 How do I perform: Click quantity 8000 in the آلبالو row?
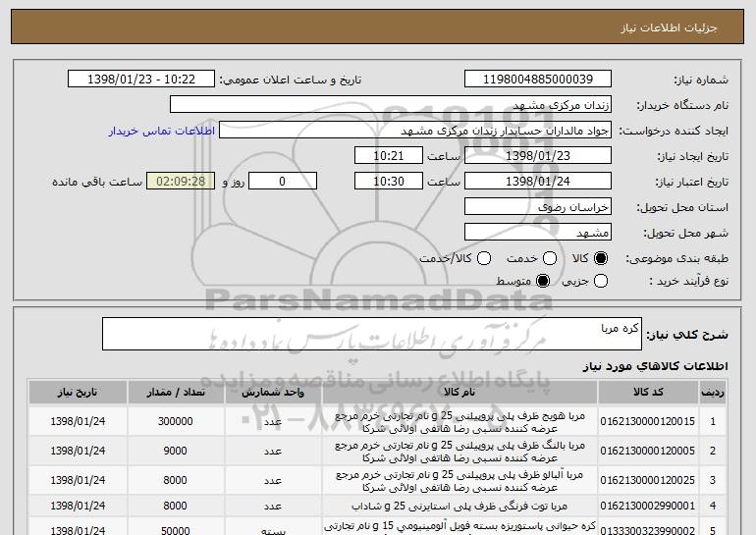pos(175,480)
